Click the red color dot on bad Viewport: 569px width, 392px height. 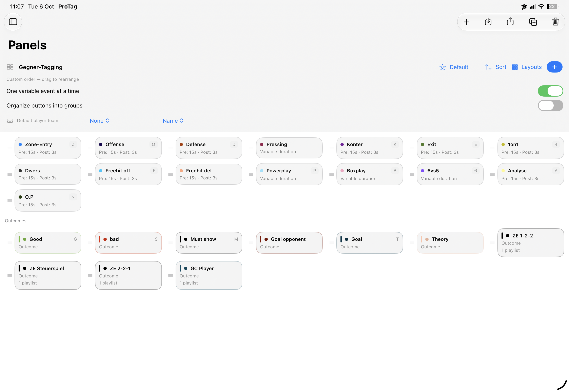(x=105, y=239)
